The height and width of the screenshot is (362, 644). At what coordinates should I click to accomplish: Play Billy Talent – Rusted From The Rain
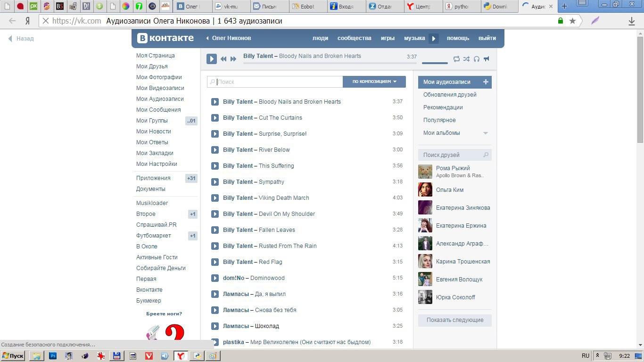(215, 246)
